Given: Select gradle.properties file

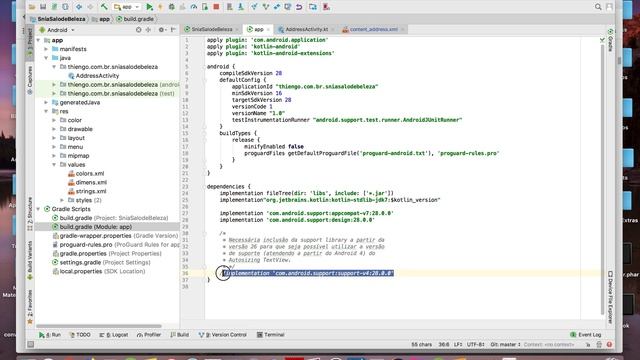Looking at the screenshot, I should coord(107,254).
